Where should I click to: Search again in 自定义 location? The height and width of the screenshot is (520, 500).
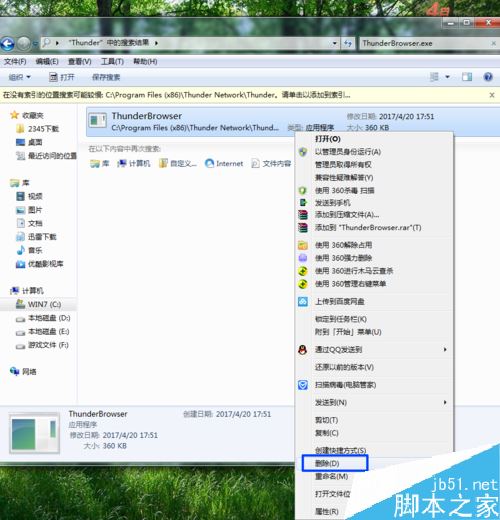point(178,163)
